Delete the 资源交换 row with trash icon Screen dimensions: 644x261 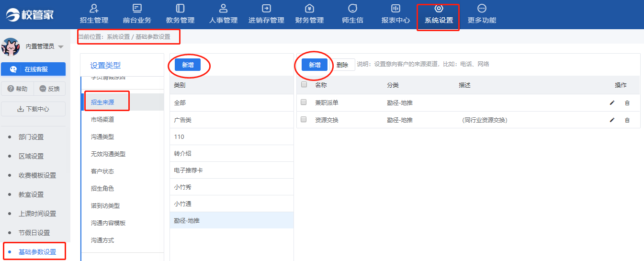click(x=627, y=120)
